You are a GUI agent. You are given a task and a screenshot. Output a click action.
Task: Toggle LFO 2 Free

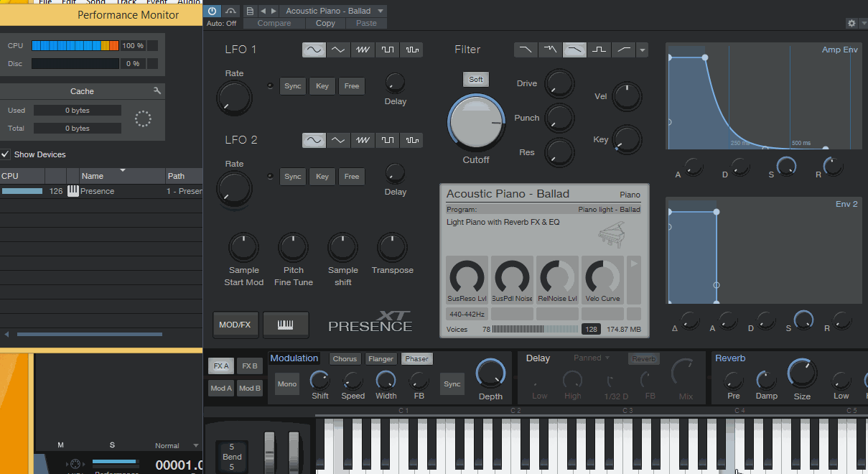click(352, 177)
